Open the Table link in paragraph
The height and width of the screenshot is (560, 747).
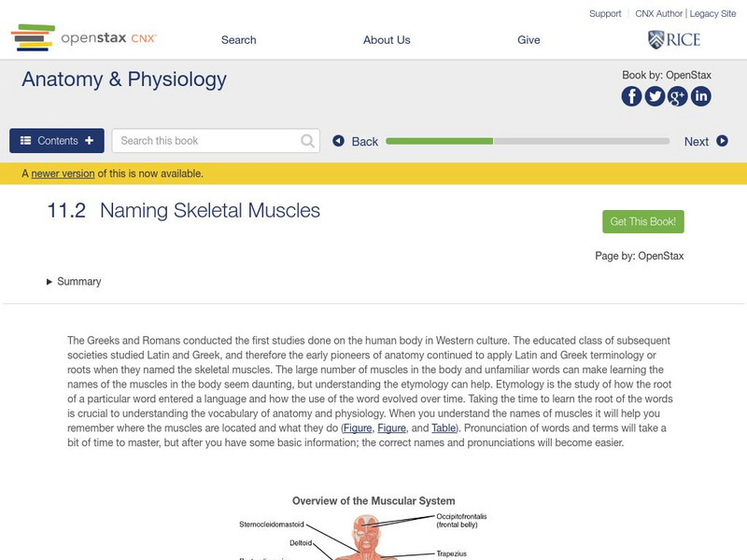[444, 427]
